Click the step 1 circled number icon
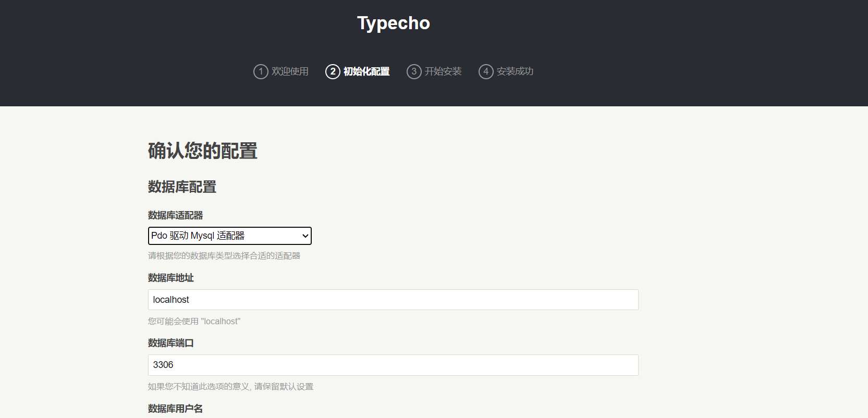 pos(261,71)
